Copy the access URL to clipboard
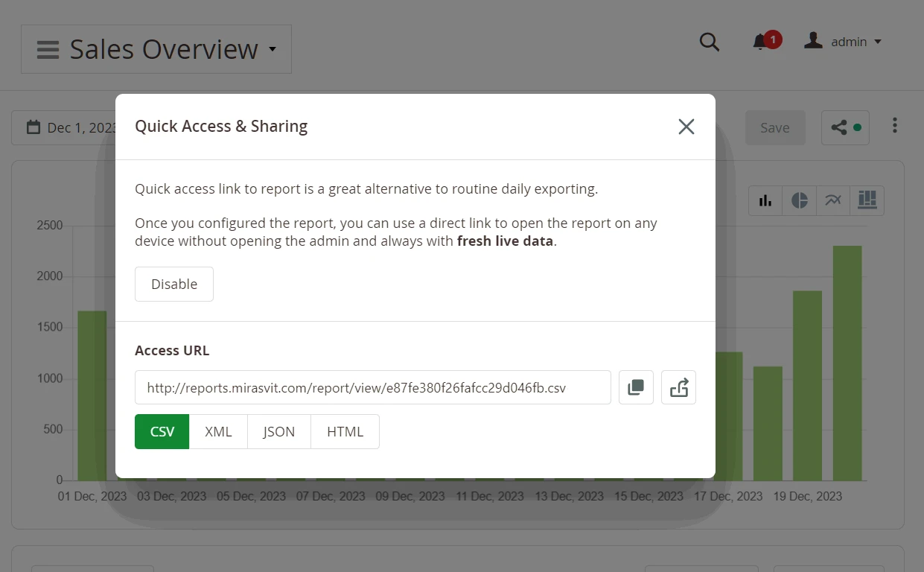The height and width of the screenshot is (572, 924). point(636,387)
